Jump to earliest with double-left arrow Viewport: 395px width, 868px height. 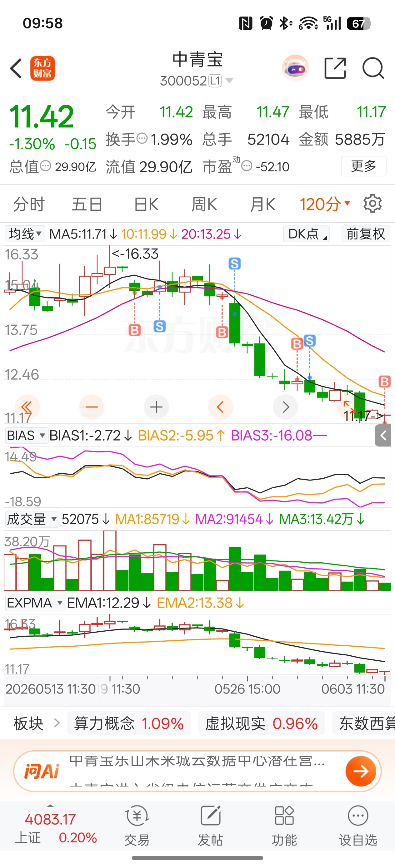click(27, 407)
